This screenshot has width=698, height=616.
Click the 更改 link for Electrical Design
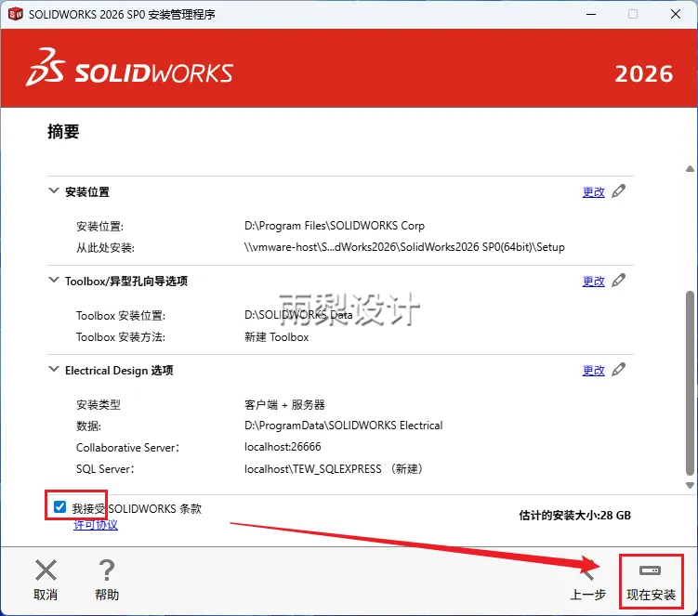click(593, 371)
